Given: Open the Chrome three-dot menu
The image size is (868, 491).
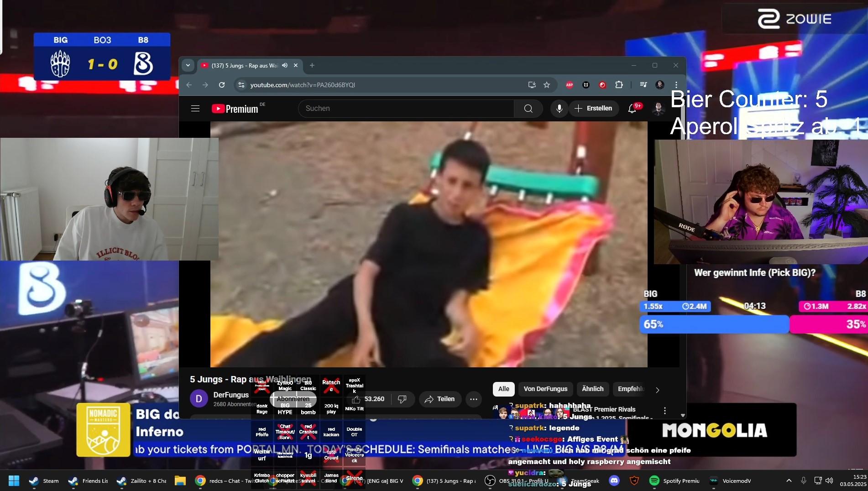Looking at the screenshot, I should pyautogui.click(x=676, y=85).
